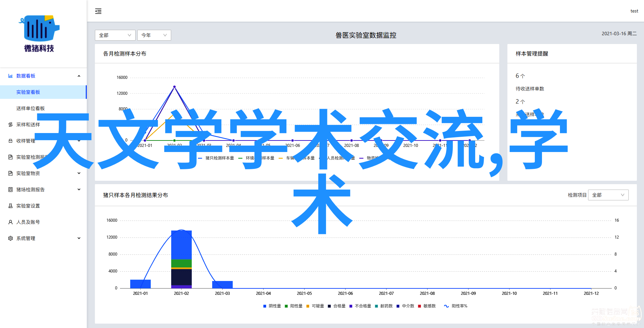Click the 人员及账号 user icon

tap(11, 222)
